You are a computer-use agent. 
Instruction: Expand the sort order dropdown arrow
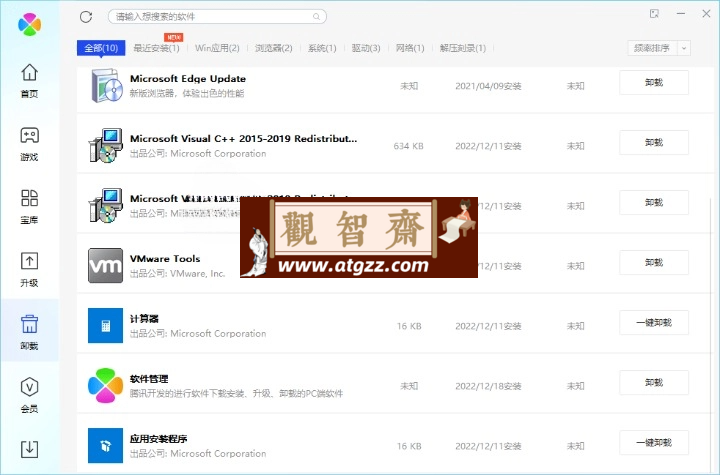coord(684,48)
